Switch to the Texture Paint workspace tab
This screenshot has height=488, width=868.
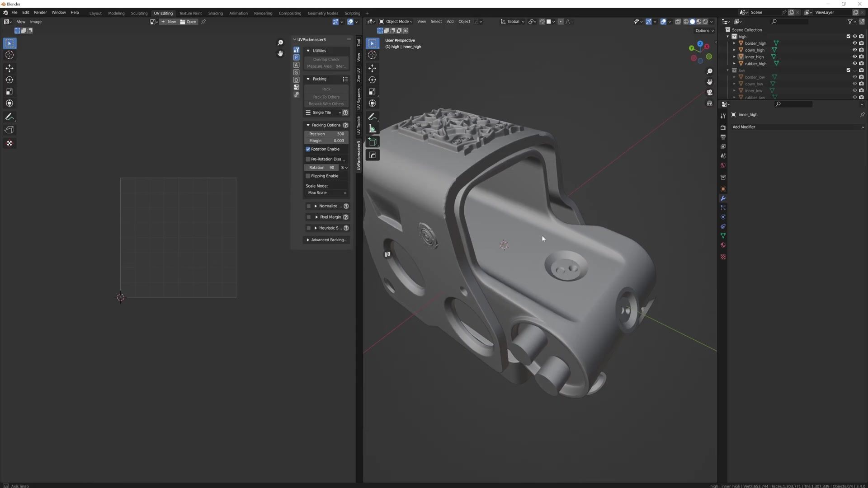tap(190, 13)
